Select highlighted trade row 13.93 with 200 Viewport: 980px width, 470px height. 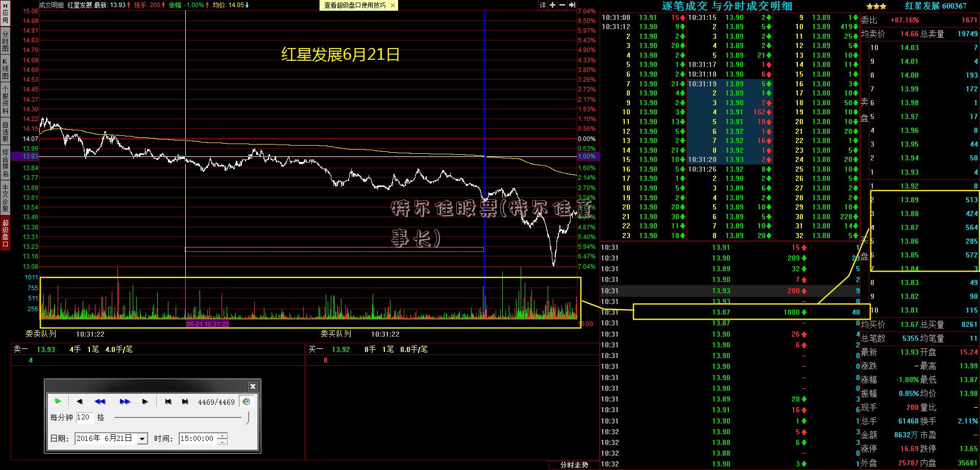[730, 291]
